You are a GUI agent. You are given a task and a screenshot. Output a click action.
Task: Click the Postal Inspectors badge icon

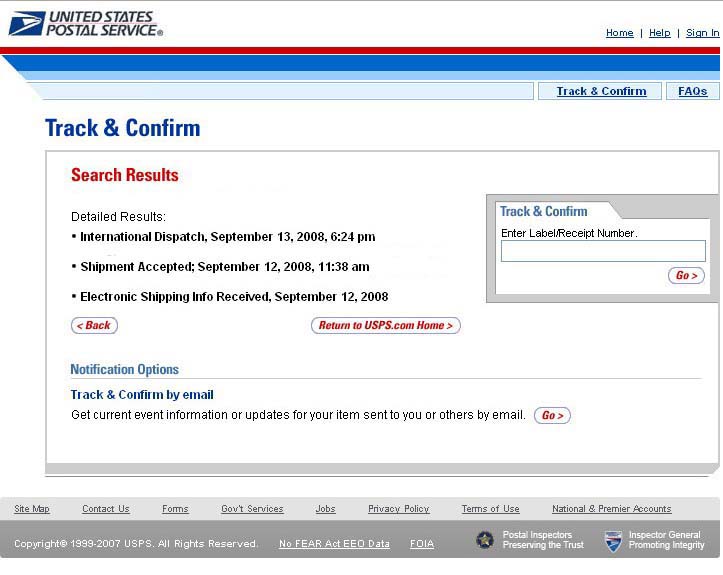[485, 539]
